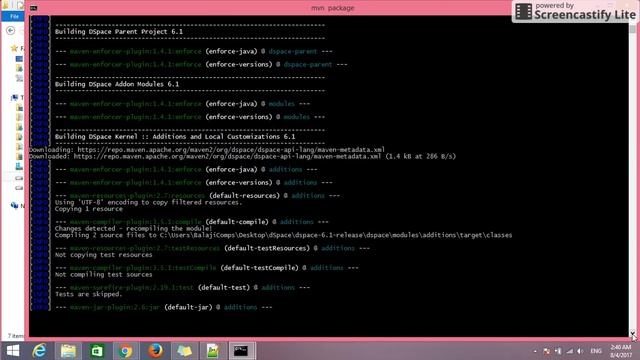The height and width of the screenshot is (360, 640).
Task: Click the '(default-test) @ additions' line
Action: tap(182, 287)
